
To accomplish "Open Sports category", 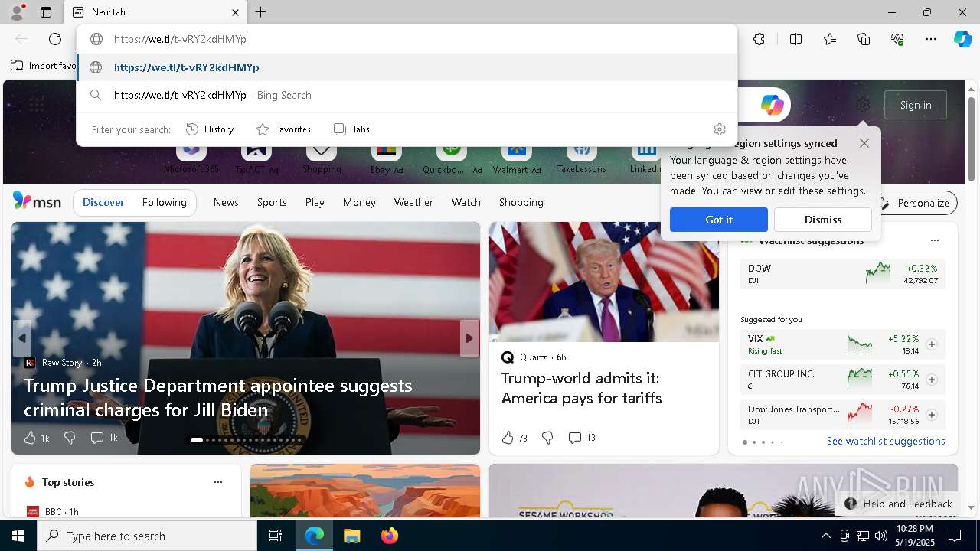I will tap(272, 202).
